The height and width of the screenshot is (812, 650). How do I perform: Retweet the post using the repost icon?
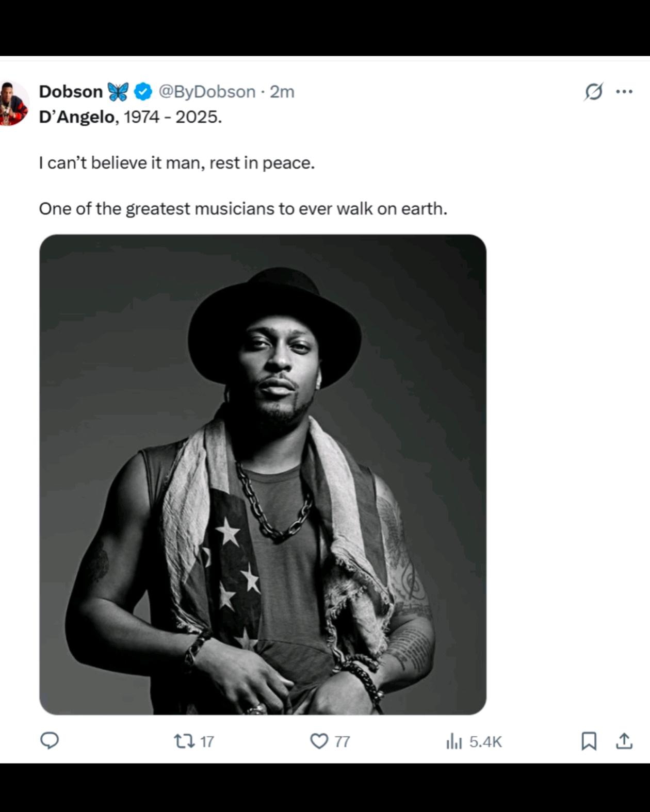[x=184, y=741]
